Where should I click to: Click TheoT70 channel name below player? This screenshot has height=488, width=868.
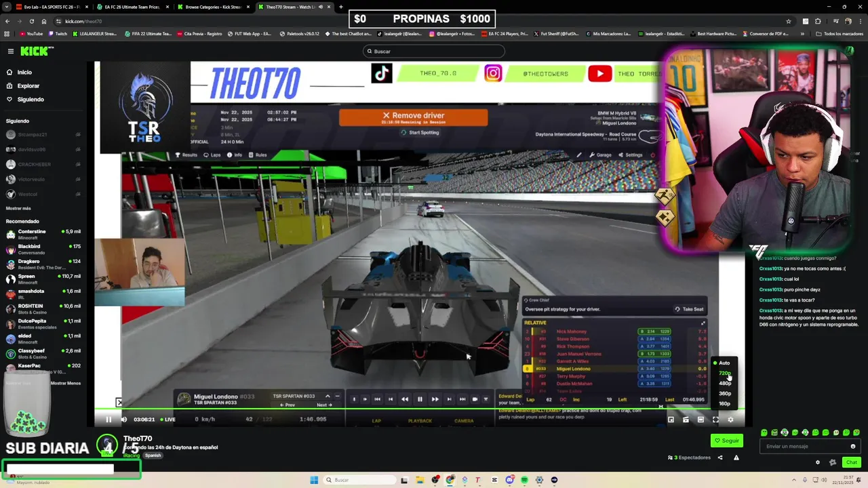coord(138,439)
